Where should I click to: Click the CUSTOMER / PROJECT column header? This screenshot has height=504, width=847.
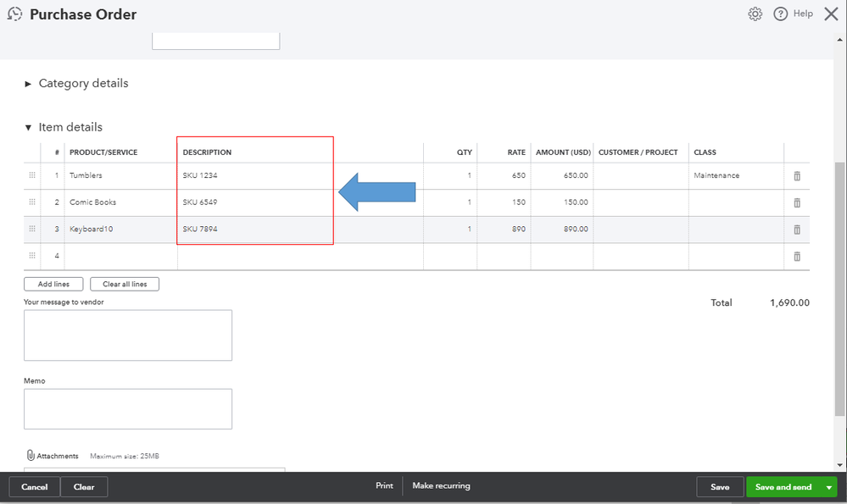point(638,152)
